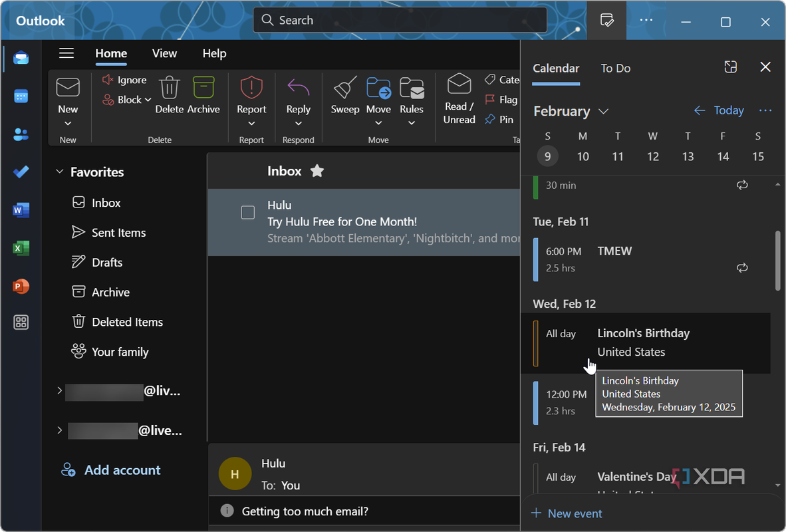
Task: Click Add account
Action: tap(111, 470)
